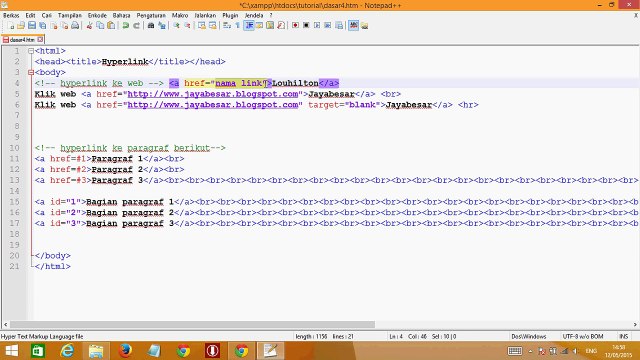This screenshot has width=640, height=360.
Task: Undo the last edit with Undo icon
Action: click(x=125, y=25)
